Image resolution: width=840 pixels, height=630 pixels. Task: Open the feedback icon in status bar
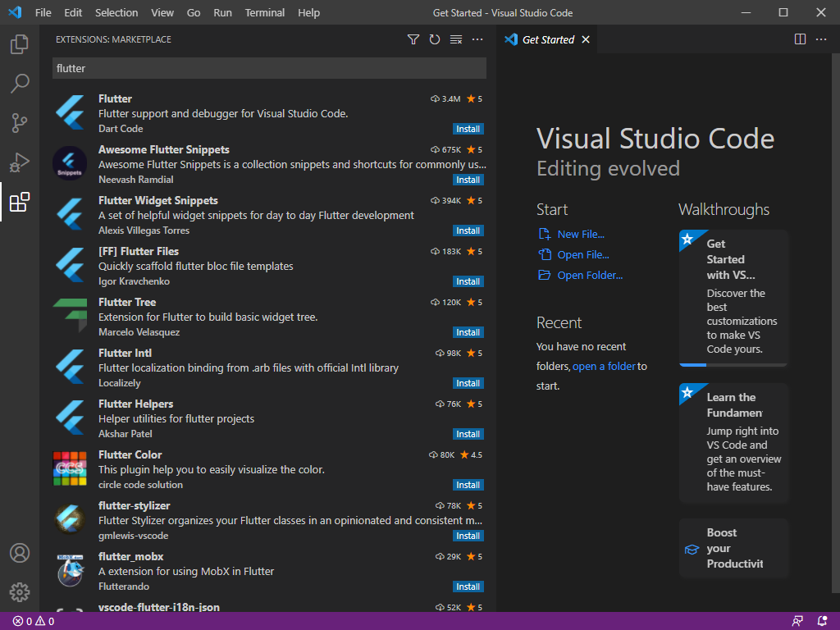[x=797, y=622]
